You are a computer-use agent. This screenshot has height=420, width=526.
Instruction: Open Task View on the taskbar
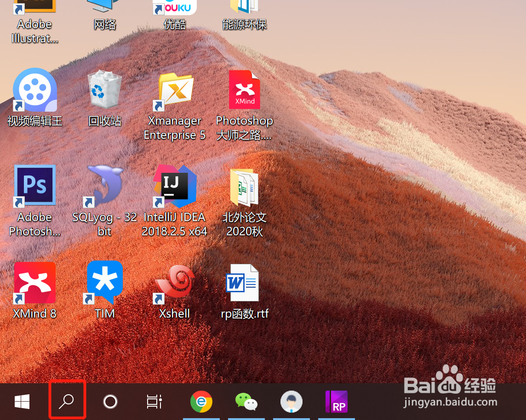coord(154,401)
